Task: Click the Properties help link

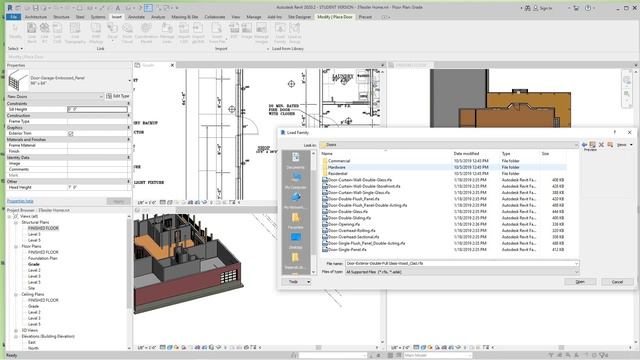Action: [20, 201]
